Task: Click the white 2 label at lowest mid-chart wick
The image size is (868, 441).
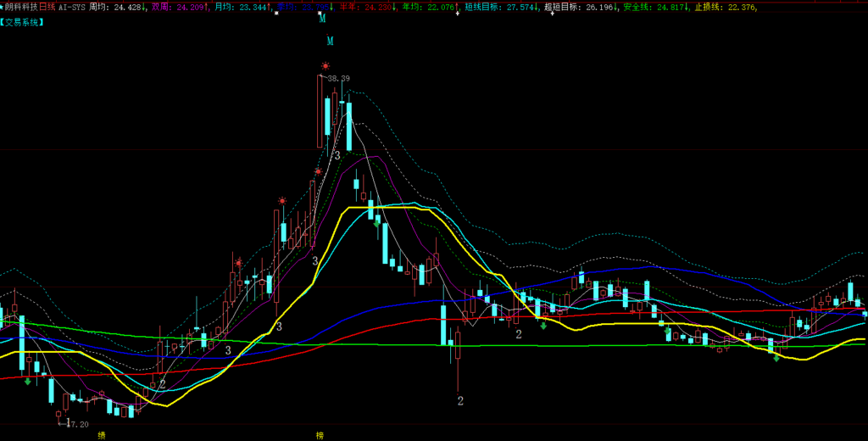Action: [x=460, y=400]
